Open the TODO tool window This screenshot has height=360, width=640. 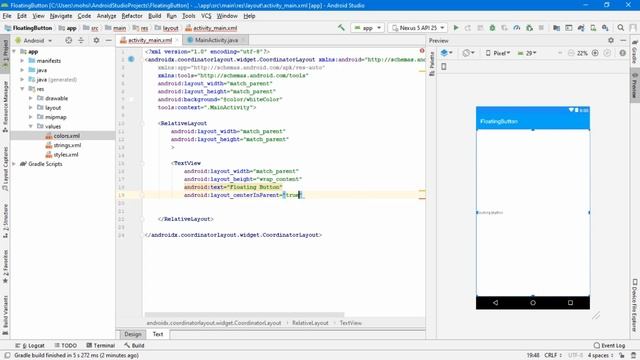65,345
